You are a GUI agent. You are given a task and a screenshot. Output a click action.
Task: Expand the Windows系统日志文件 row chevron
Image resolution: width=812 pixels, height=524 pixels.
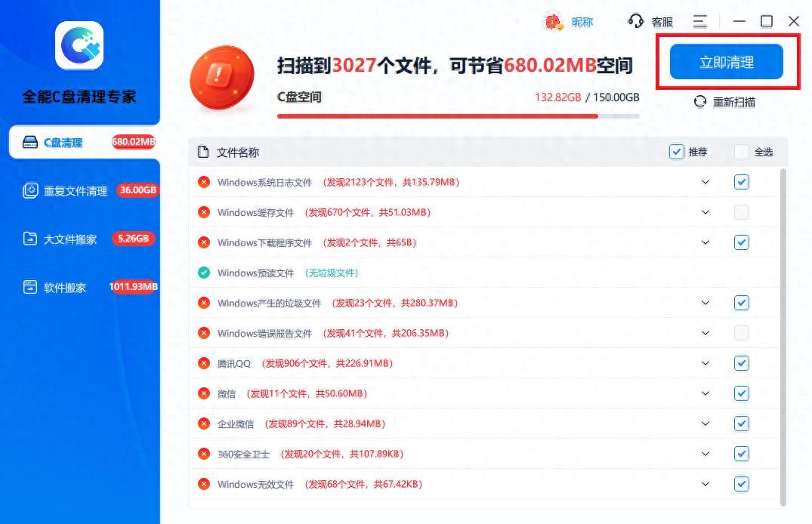(x=705, y=182)
